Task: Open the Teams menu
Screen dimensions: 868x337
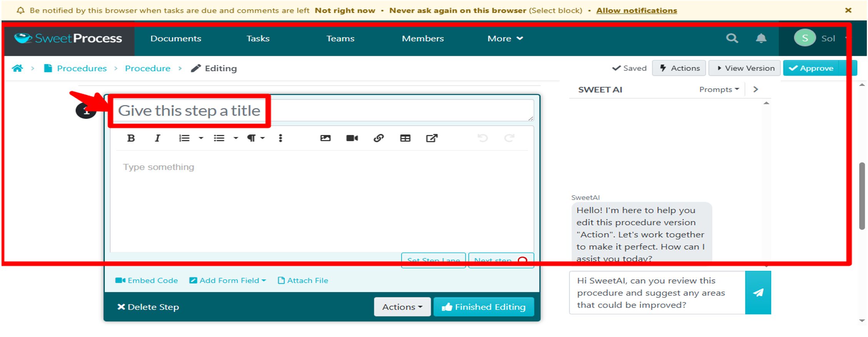Action: 341,38
